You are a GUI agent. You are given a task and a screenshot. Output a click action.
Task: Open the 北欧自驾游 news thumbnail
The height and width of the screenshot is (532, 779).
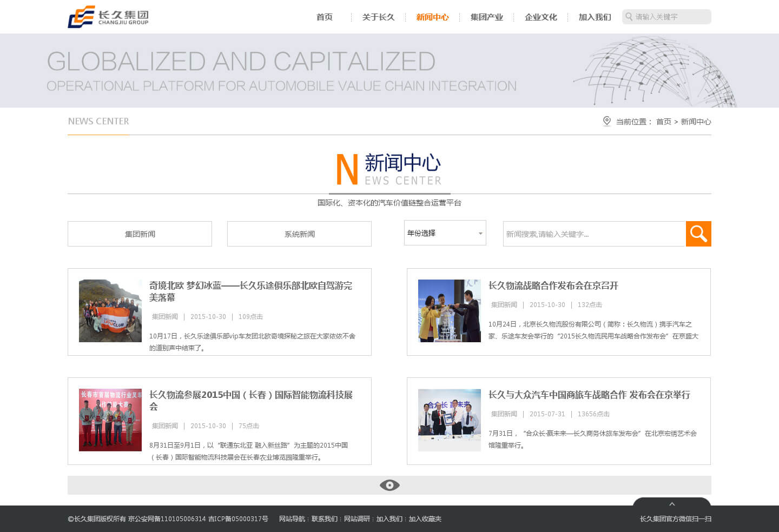click(110, 311)
